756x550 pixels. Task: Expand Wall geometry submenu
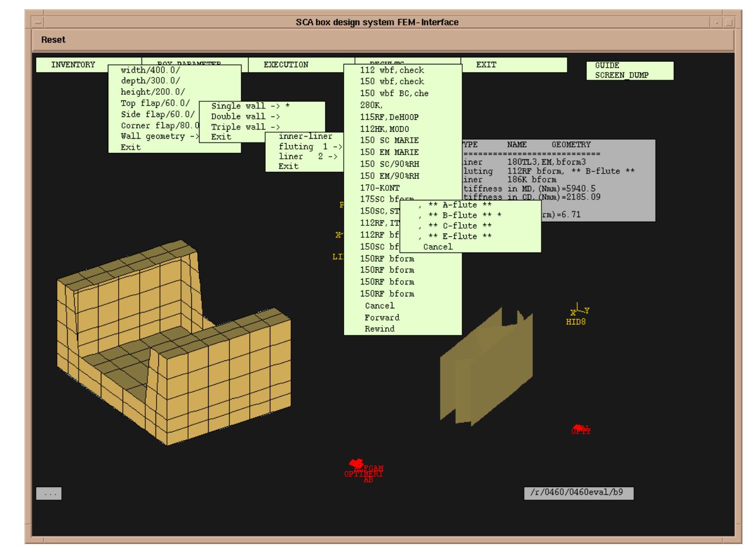tap(160, 137)
